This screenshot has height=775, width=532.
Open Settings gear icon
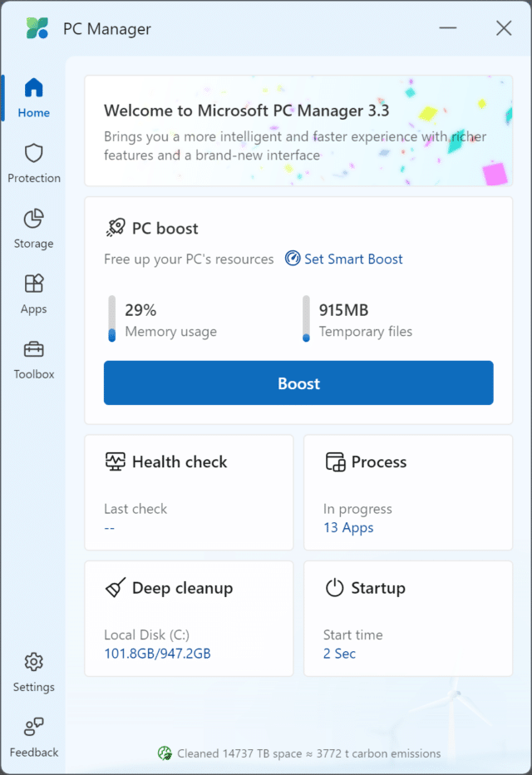pos(33,662)
